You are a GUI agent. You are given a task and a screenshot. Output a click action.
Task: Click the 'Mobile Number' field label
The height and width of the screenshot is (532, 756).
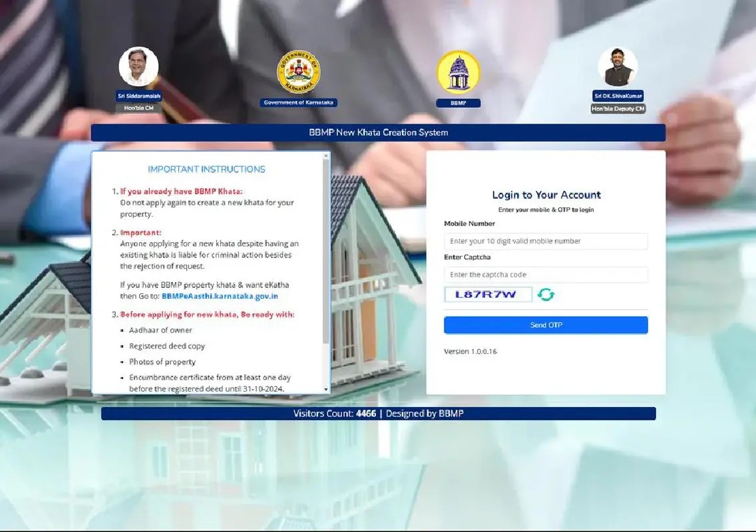point(470,223)
